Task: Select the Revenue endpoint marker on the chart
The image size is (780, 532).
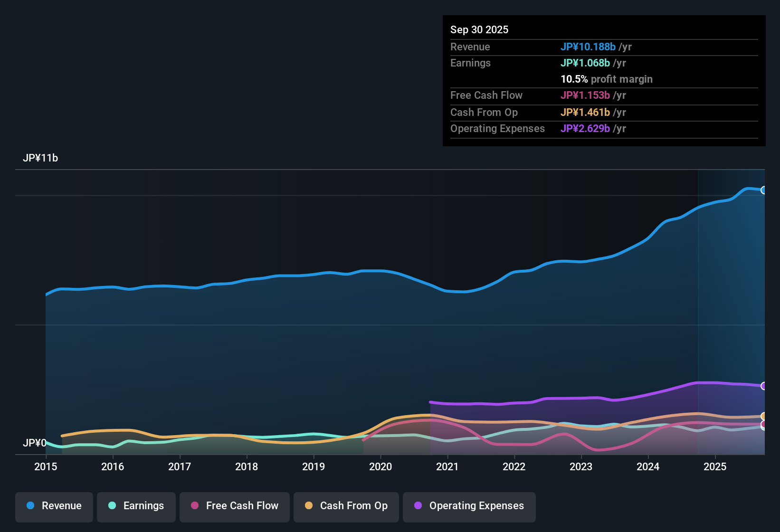Action: pos(764,190)
